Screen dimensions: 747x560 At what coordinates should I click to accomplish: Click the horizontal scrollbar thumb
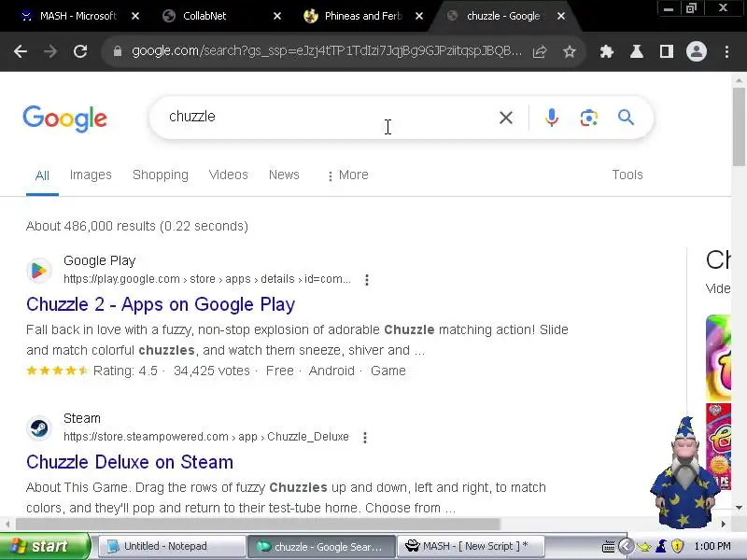pos(258,525)
